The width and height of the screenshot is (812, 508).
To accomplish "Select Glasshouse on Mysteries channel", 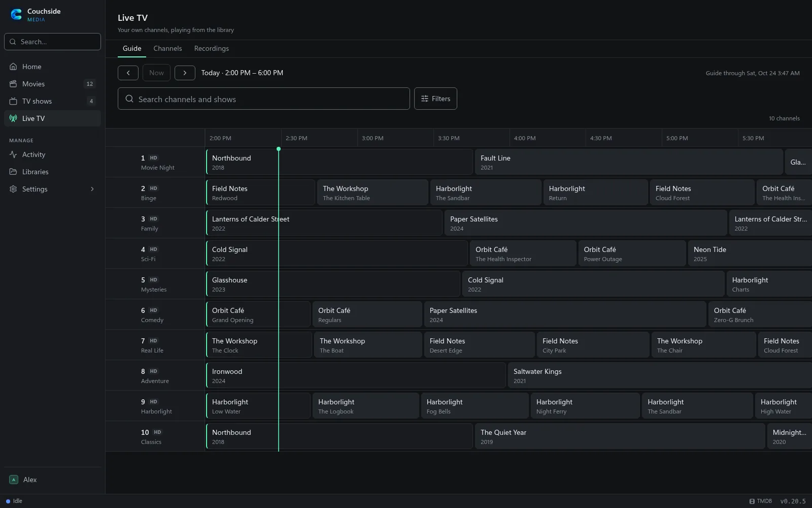I will coord(333,284).
